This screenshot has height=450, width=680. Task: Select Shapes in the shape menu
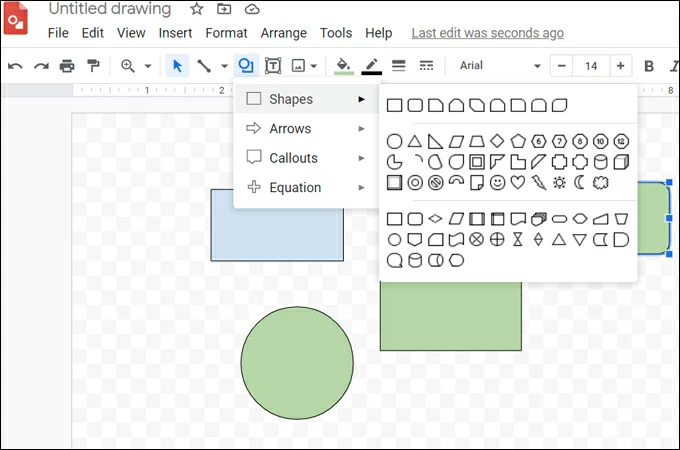306,99
